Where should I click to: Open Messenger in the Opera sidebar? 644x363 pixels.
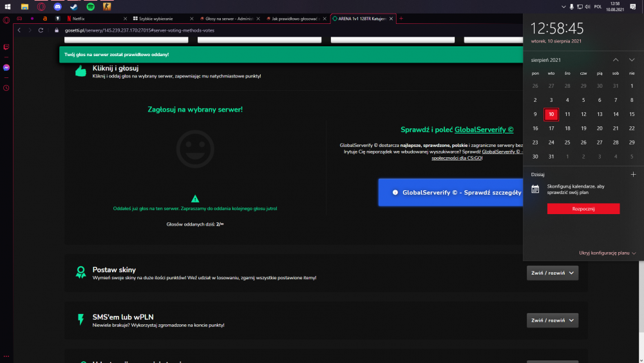pyautogui.click(x=6, y=68)
